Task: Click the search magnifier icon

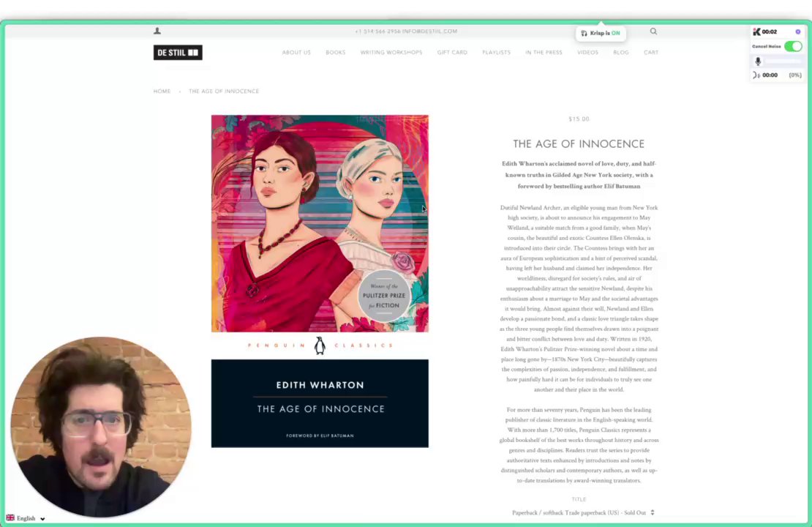Action: pos(653,31)
